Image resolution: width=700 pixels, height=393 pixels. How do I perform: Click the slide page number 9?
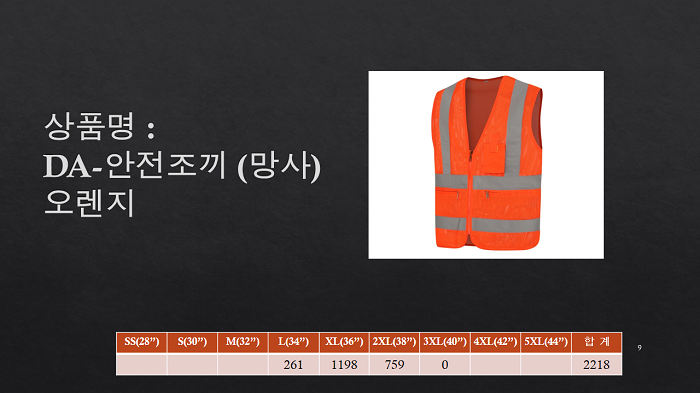click(x=640, y=347)
